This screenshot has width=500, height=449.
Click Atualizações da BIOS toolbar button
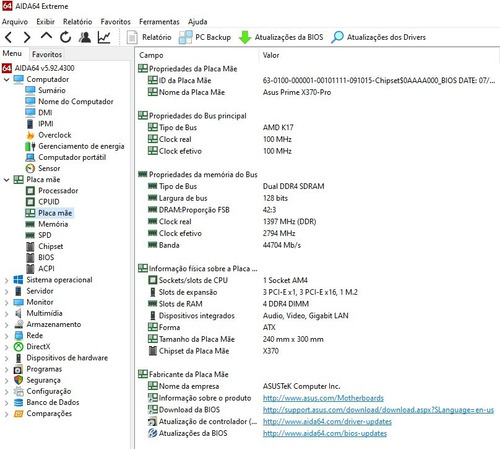coord(281,37)
